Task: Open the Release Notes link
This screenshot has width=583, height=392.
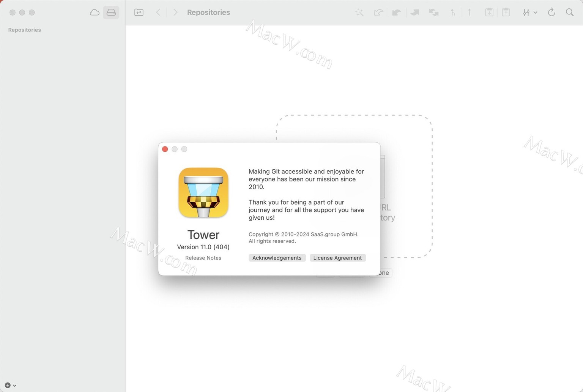Action: pos(203,258)
